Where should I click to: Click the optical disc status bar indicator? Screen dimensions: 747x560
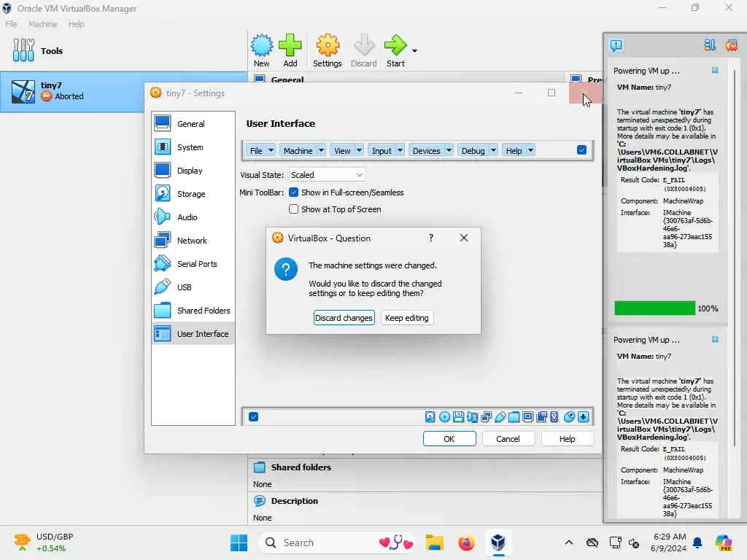pyautogui.click(x=444, y=417)
